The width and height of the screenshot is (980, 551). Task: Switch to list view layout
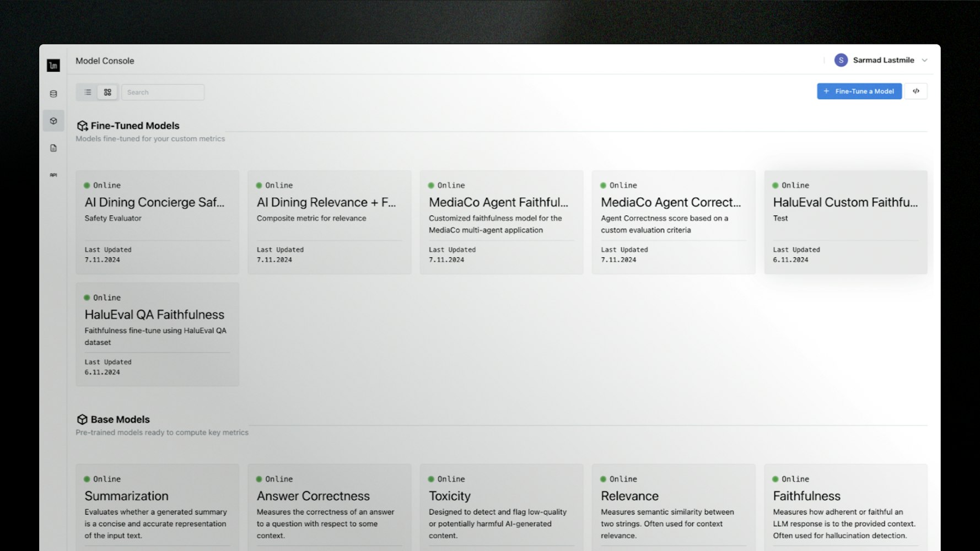pyautogui.click(x=88, y=92)
